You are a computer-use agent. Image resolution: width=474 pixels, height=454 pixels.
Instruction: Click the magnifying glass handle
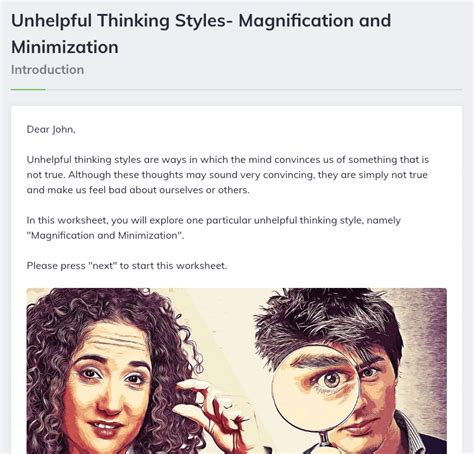click(x=324, y=443)
